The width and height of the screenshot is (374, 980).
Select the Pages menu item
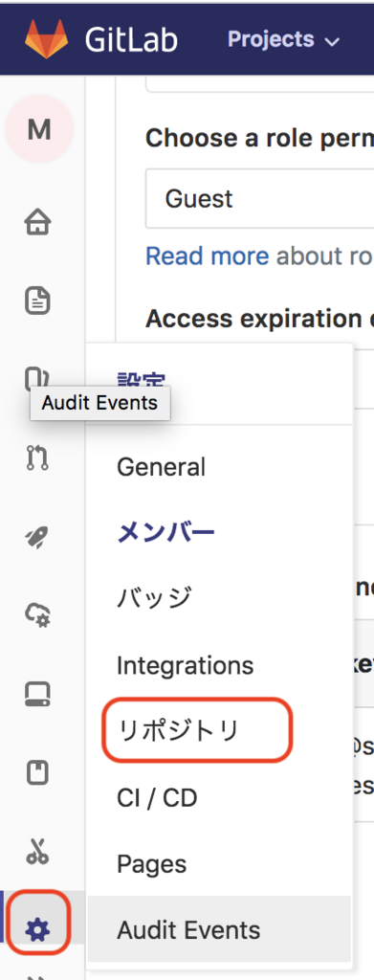[152, 864]
